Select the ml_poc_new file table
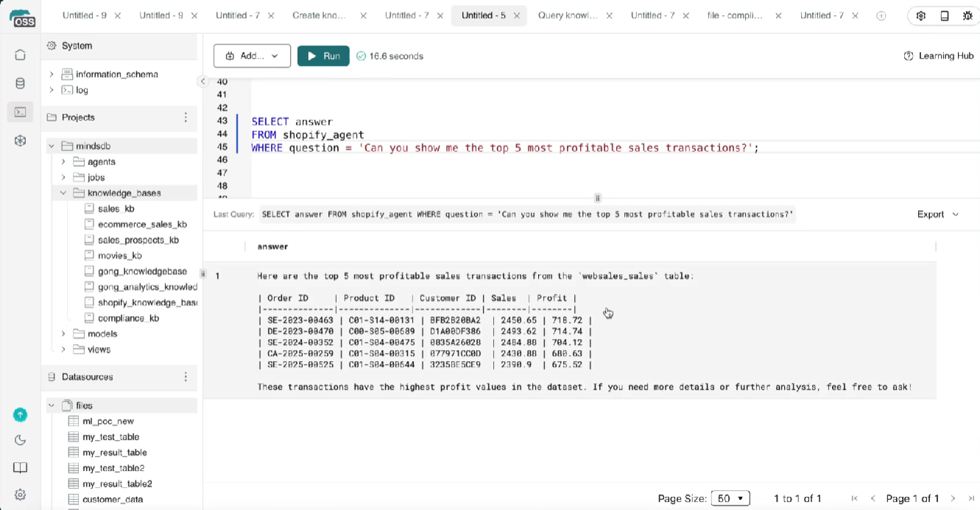This screenshot has height=510, width=980. (x=108, y=421)
